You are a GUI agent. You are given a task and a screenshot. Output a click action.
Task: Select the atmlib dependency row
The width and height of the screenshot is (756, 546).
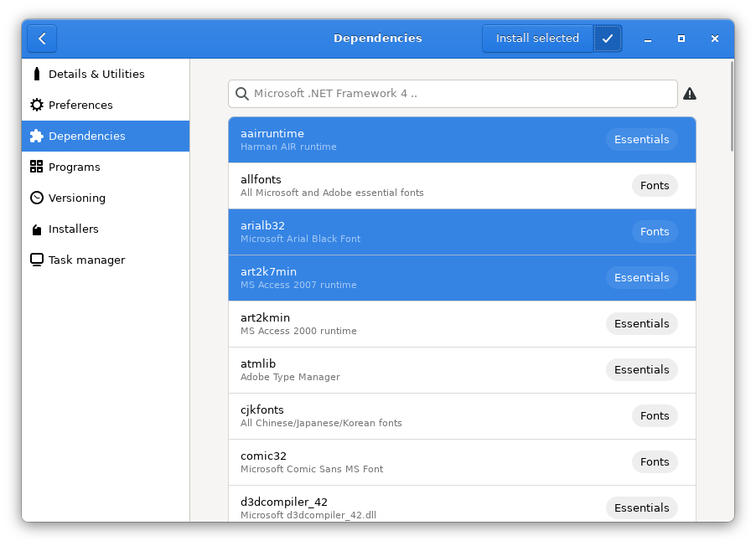click(x=462, y=370)
